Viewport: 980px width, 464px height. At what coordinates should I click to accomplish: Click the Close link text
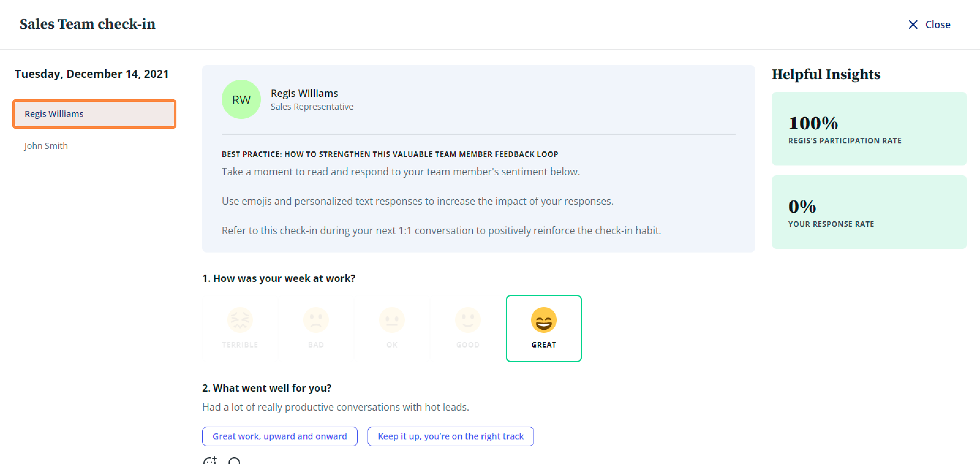937,25
